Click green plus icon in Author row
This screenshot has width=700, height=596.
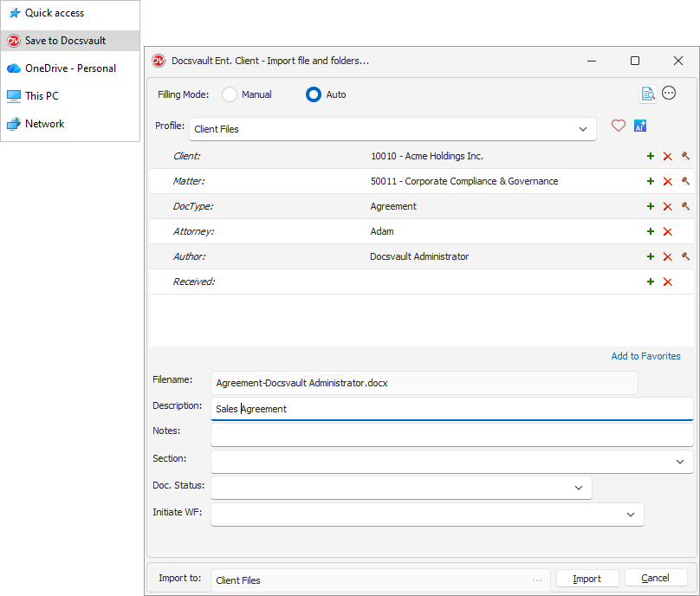pos(651,256)
